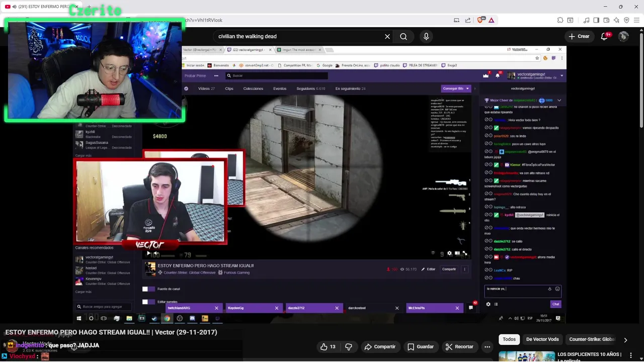Click Compartir below the YouTube video
Image resolution: width=644 pixels, height=362 pixels.
coord(380,346)
